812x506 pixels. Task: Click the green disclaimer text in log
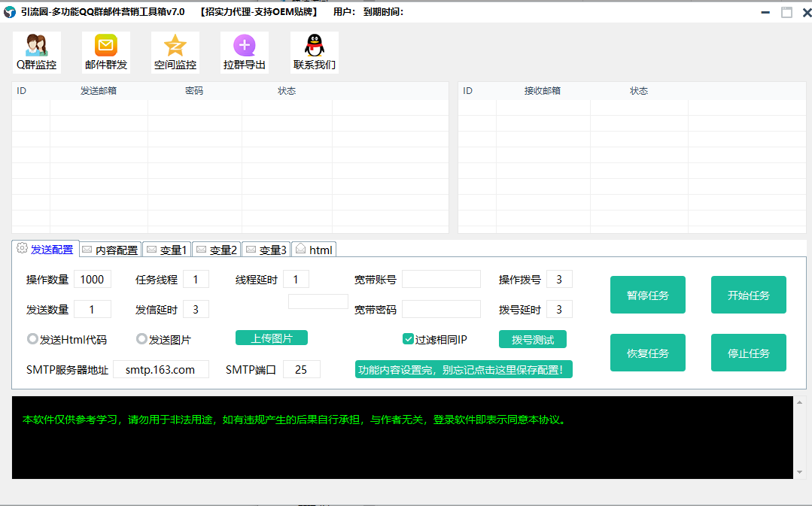[x=295, y=420]
